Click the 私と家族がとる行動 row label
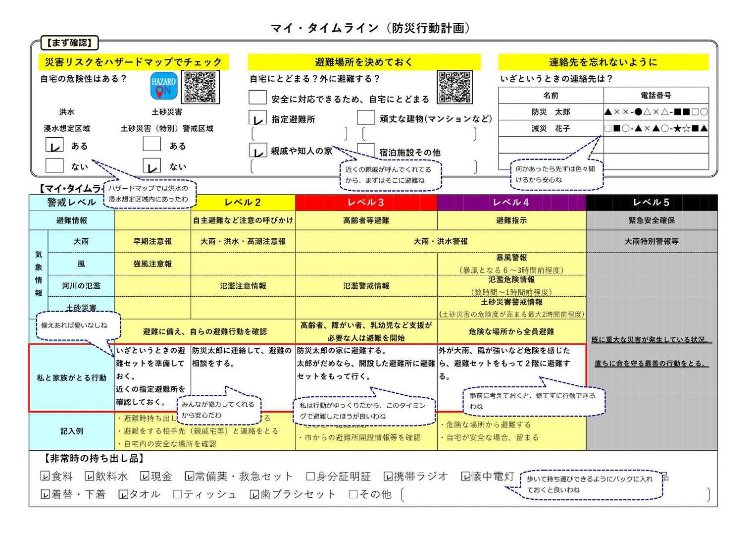Screen dimensions: 756x535 point(72,378)
